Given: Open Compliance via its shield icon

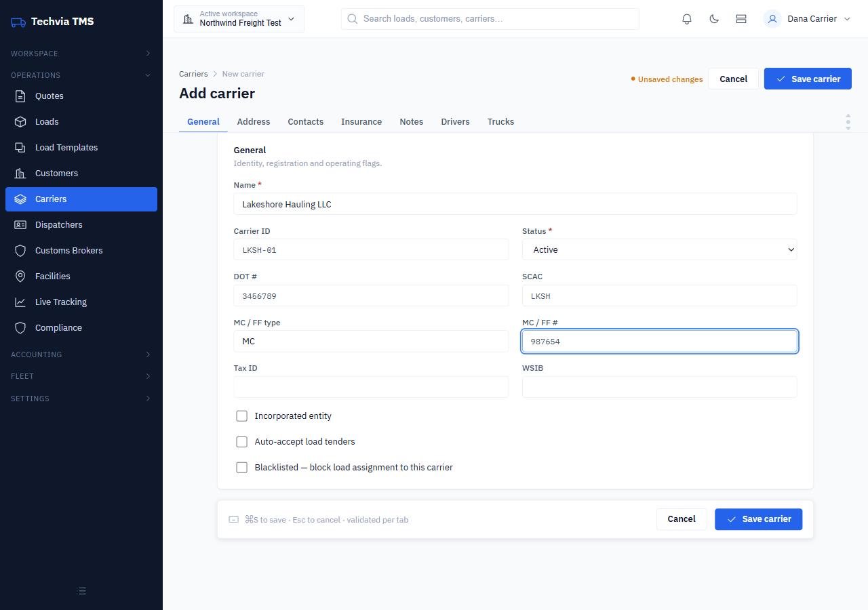Looking at the screenshot, I should [x=21, y=328].
